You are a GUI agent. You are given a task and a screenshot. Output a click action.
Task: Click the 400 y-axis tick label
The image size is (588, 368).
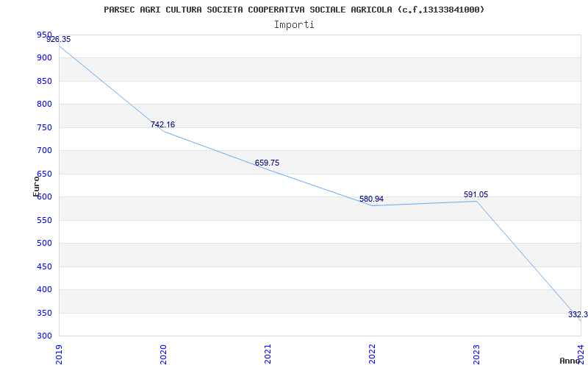click(44, 290)
